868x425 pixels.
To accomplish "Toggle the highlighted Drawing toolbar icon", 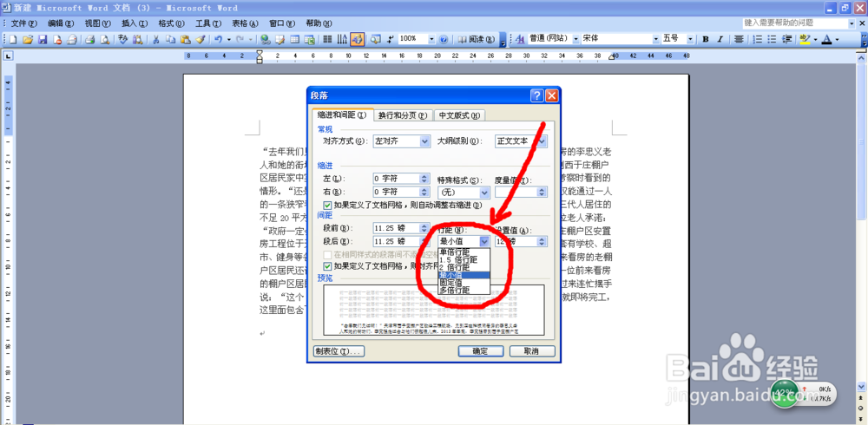I will coord(357,39).
